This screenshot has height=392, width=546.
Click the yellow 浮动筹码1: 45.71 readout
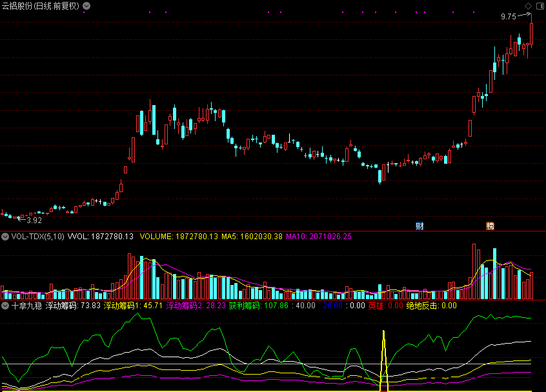(133, 306)
